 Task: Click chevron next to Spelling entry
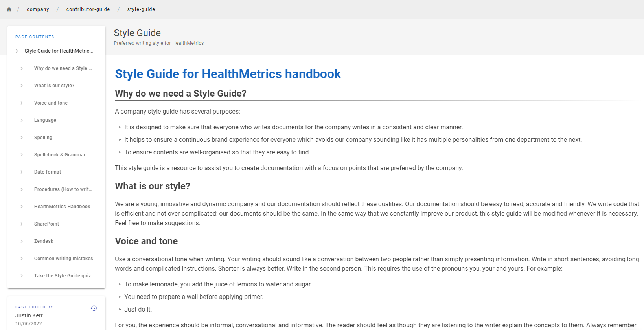click(x=22, y=137)
